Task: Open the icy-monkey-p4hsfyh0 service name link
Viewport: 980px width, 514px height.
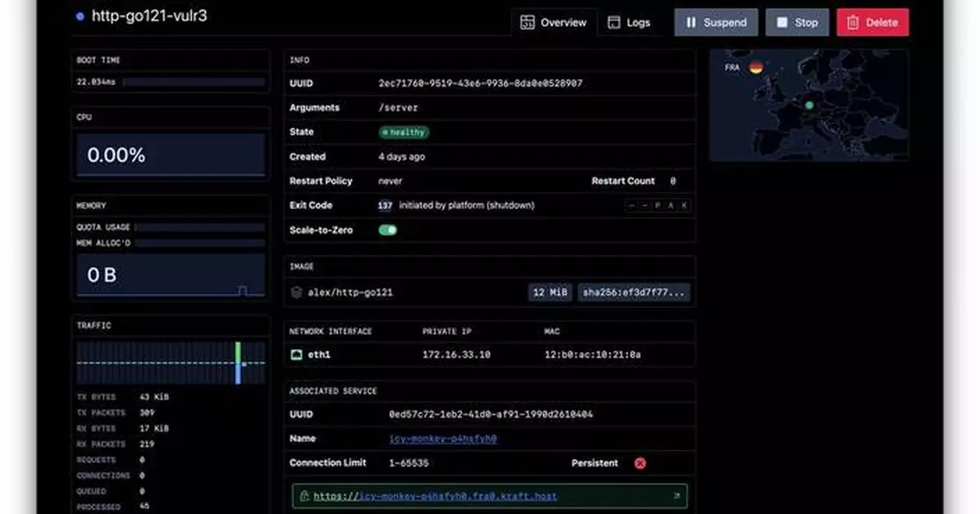Action: point(443,439)
